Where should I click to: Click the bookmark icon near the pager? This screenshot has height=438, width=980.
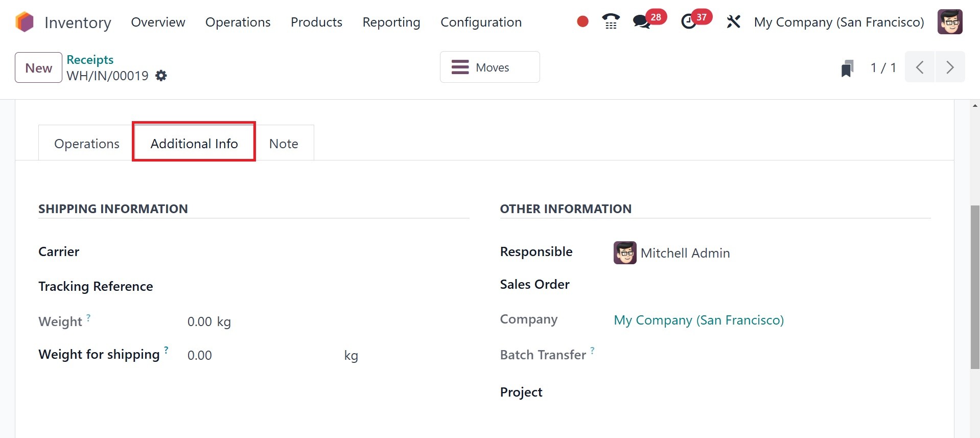click(847, 68)
